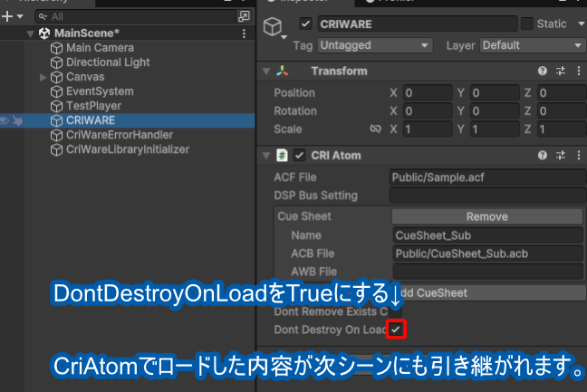Click the empty AWB File field

tap(487, 272)
